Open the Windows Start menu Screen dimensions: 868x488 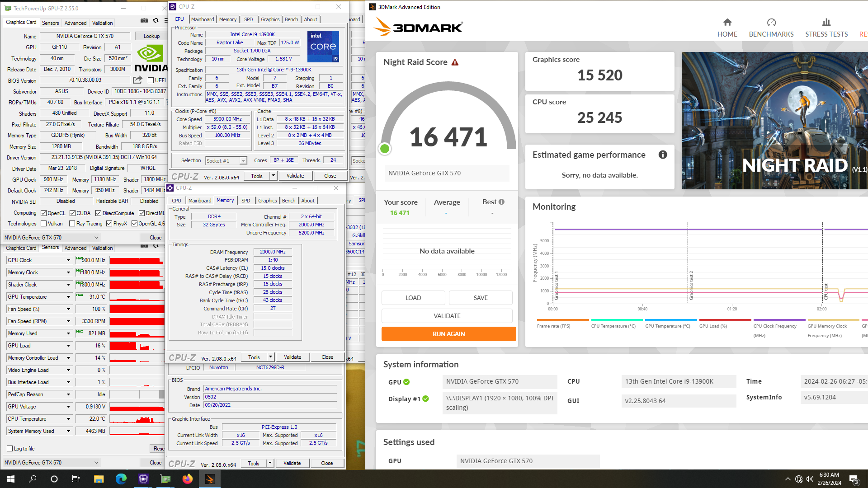click(x=11, y=479)
